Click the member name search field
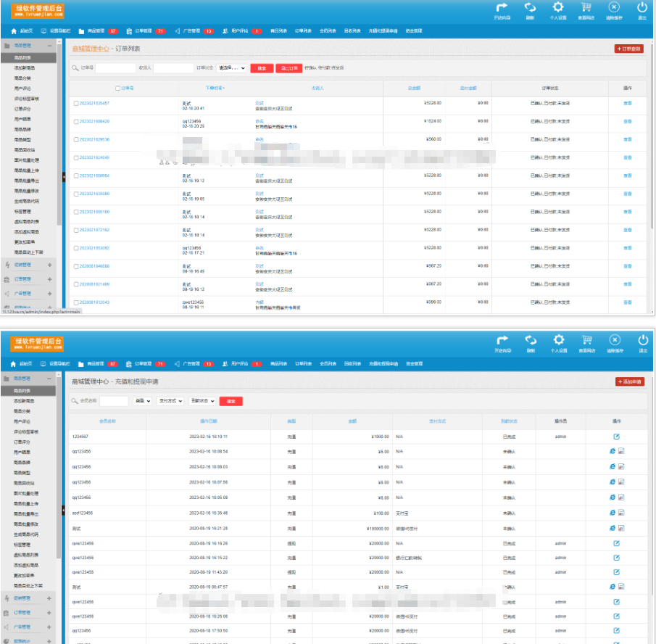This screenshot has height=644, width=656. coord(114,400)
